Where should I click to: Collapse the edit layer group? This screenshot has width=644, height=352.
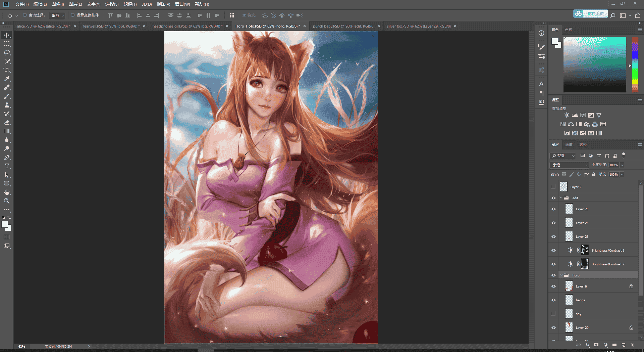pyautogui.click(x=561, y=198)
